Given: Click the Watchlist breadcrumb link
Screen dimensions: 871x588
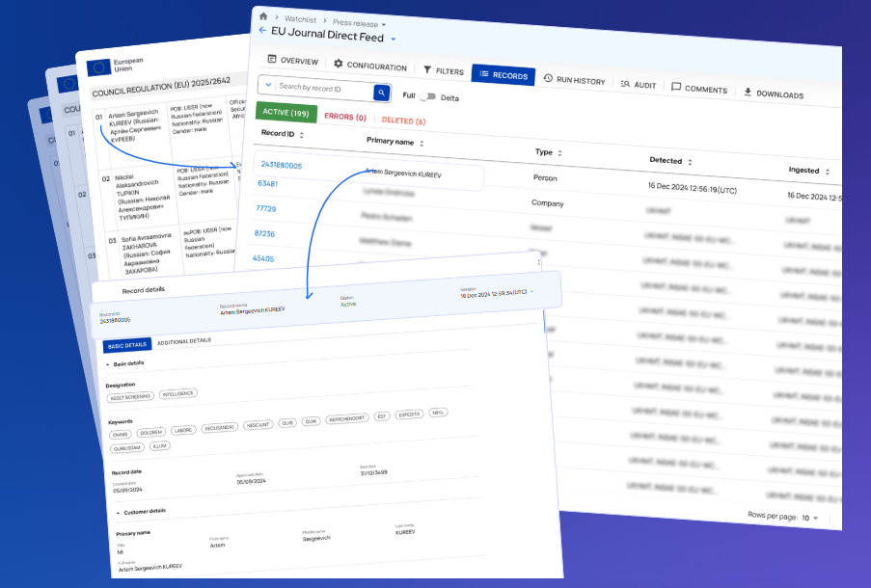Looking at the screenshot, I should pyautogui.click(x=301, y=19).
